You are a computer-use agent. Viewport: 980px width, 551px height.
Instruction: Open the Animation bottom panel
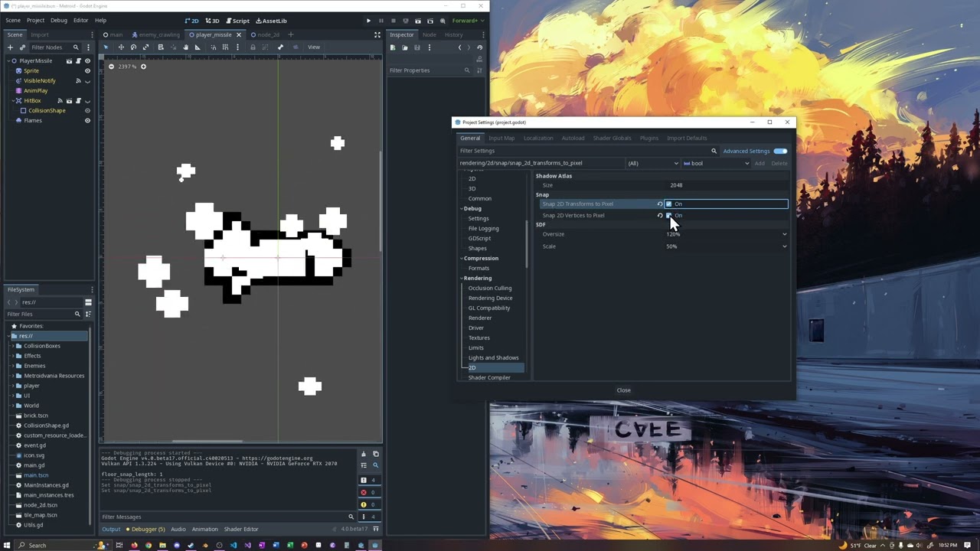click(x=204, y=529)
